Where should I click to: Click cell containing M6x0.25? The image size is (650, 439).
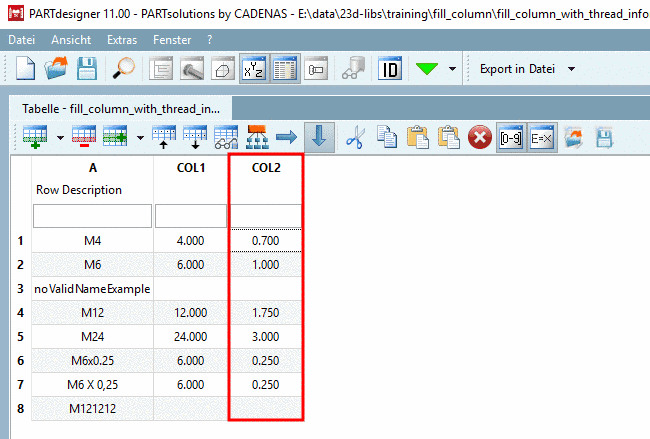click(92, 361)
